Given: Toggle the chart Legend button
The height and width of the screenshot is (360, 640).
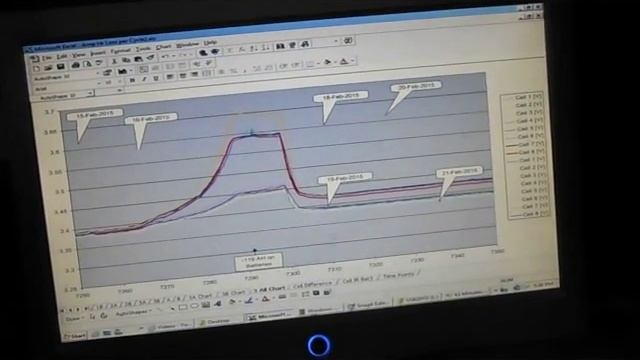Looking at the screenshot, I should pyautogui.click(x=144, y=69).
